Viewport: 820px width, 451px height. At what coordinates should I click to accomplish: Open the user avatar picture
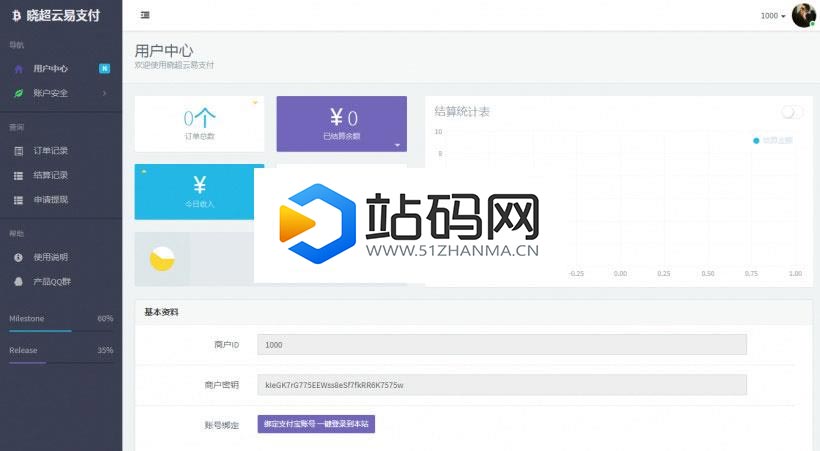tap(803, 15)
